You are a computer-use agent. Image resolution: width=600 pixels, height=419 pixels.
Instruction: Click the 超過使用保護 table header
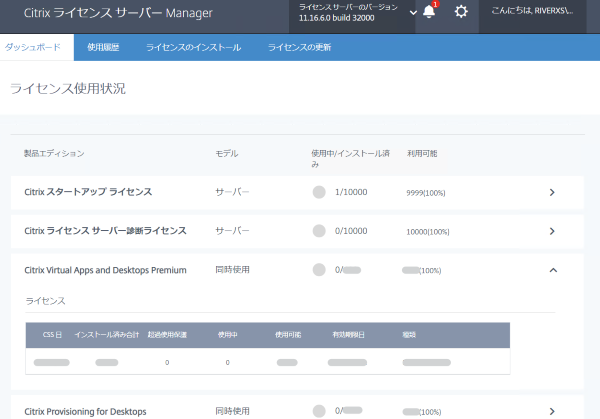167,335
